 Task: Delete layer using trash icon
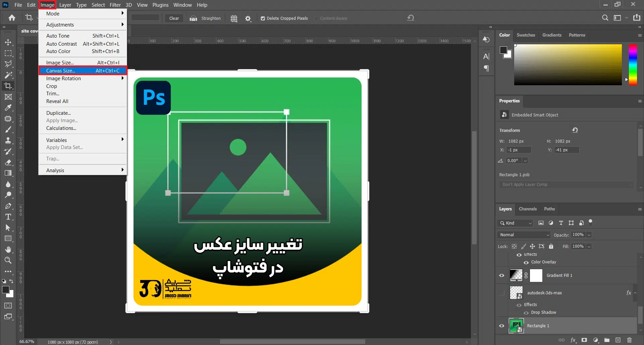[629, 340]
